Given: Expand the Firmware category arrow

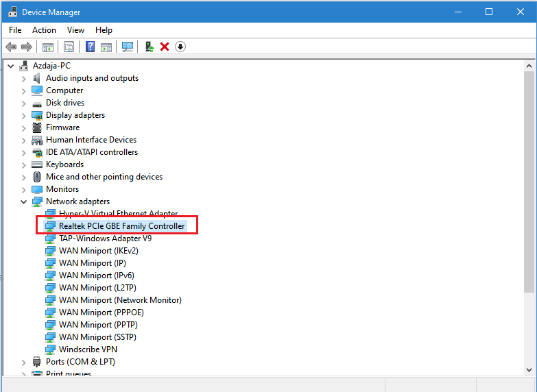Looking at the screenshot, I should [x=23, y=127].
